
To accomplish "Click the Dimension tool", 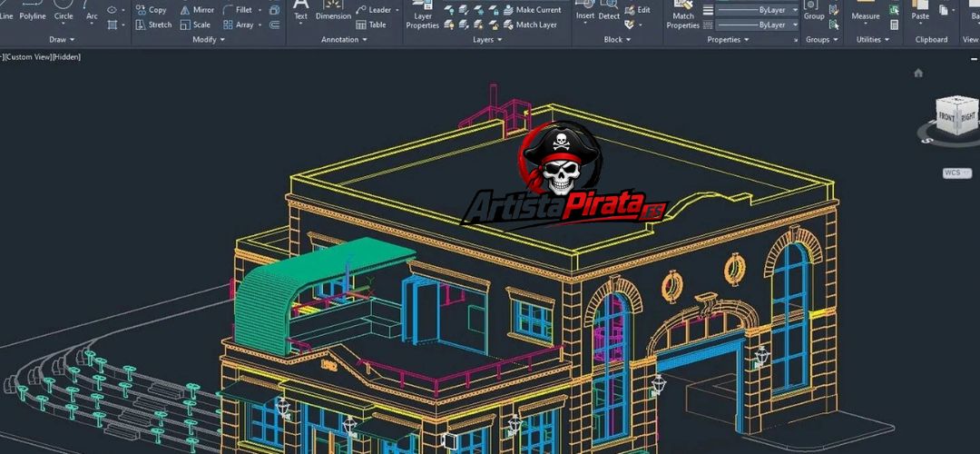I will (x=333, y=11).
